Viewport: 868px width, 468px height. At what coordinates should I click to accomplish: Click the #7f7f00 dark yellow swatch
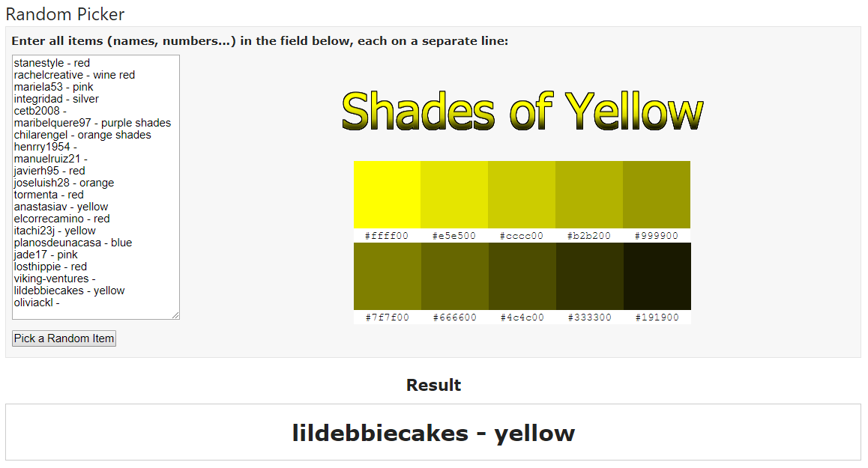coord(388,276)
